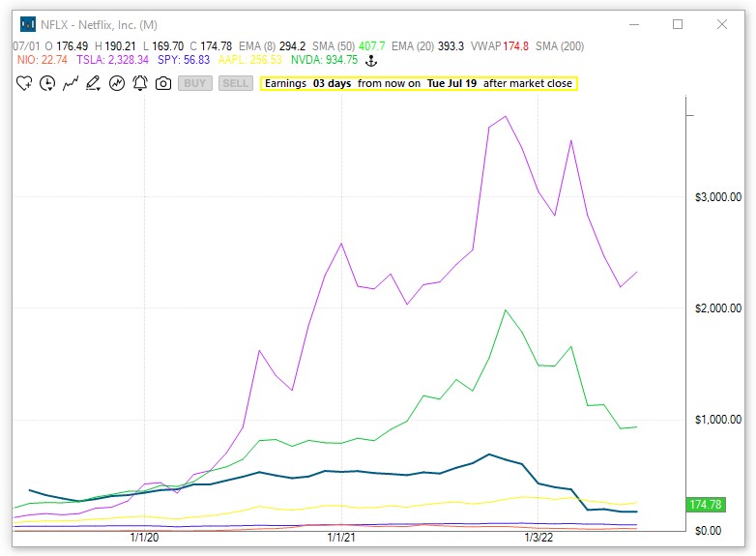This screenshot has width=756, height=556.
Task: Add NFLX to watchlist with heart icon
Action: (x=24, y=84)
